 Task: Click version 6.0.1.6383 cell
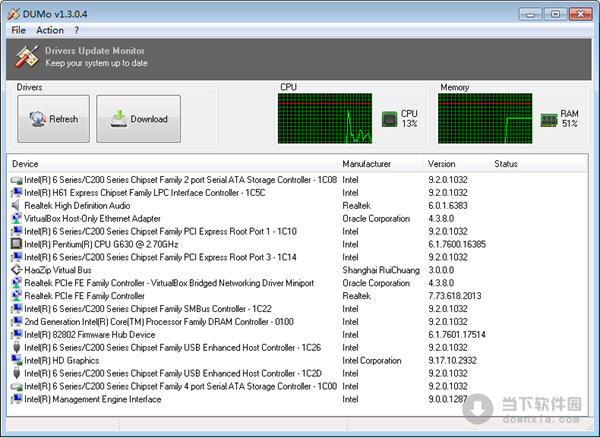(x=448, y=205)
